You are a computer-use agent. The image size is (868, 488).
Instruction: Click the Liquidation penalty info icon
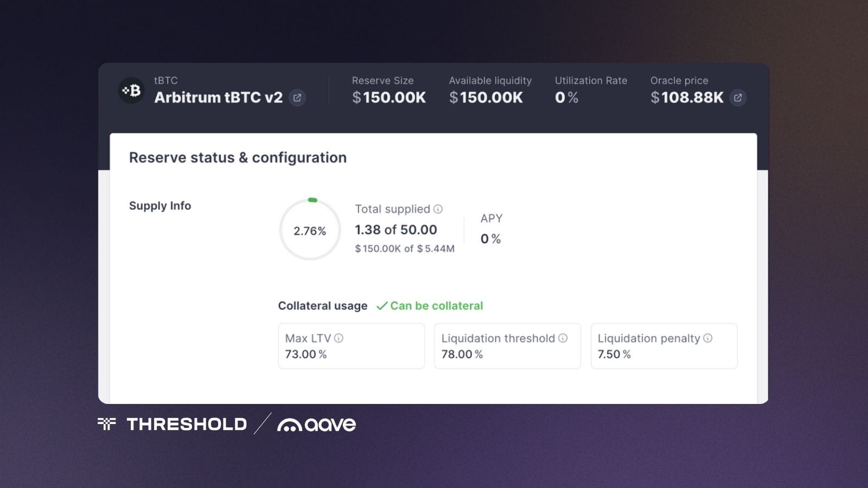click(708, 338)
